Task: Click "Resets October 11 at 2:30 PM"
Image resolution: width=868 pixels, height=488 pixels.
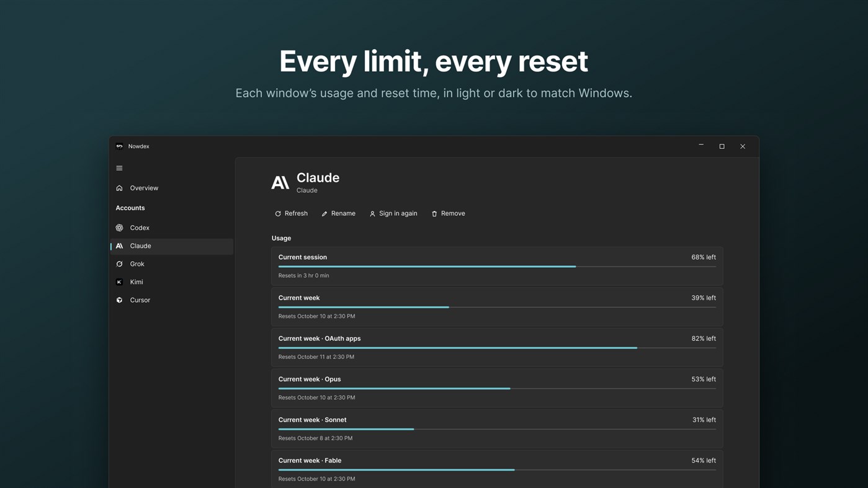Action: [x=316, y=357]
